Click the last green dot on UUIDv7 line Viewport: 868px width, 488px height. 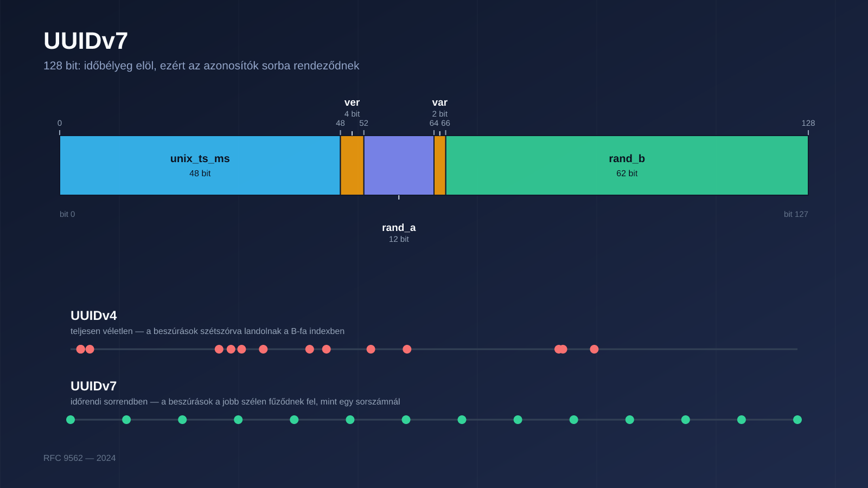tap(797, 420)
